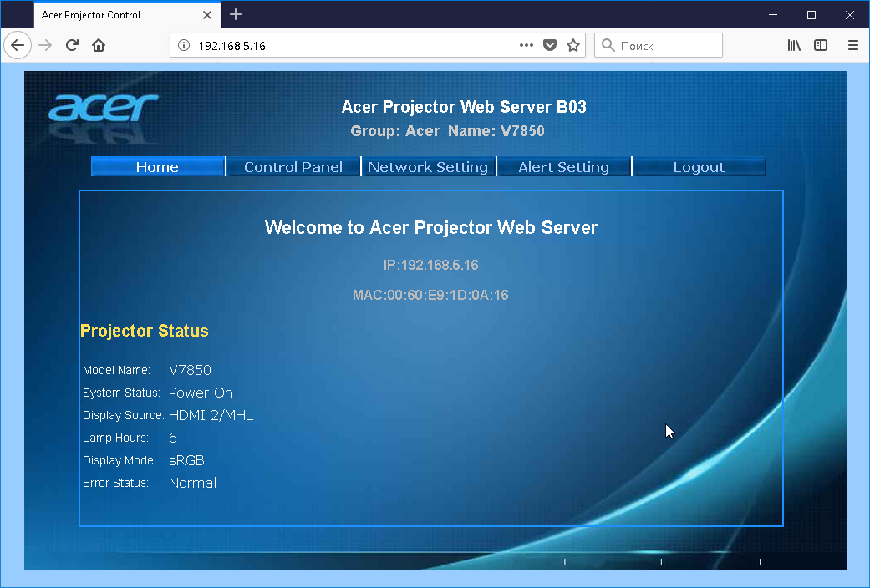Image resolution: width=870 pixels, height=588 pixels.
Task: Click the Model Name: label
Action: click(116, 370)
